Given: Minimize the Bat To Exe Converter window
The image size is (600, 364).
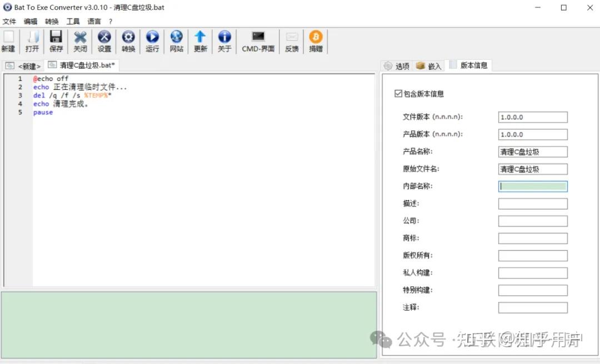Looking at the screenshot, I should coord(538,8).
